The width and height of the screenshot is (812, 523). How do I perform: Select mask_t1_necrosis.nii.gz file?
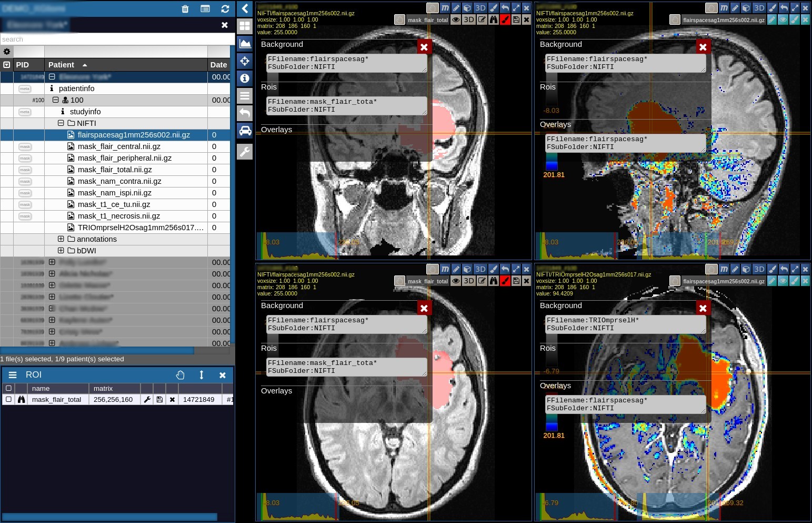[x=118, y=216]
